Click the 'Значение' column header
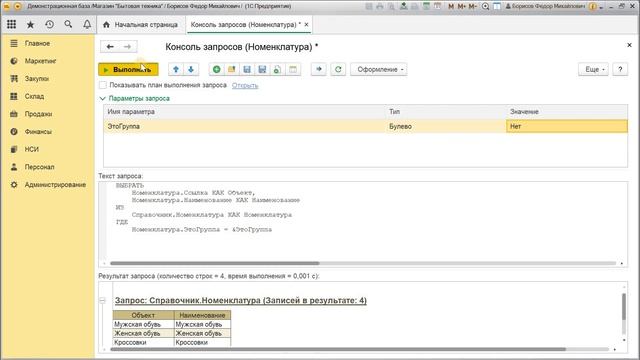Image resolution: width=640 pixels, height=360 pixels. [567, 111]
